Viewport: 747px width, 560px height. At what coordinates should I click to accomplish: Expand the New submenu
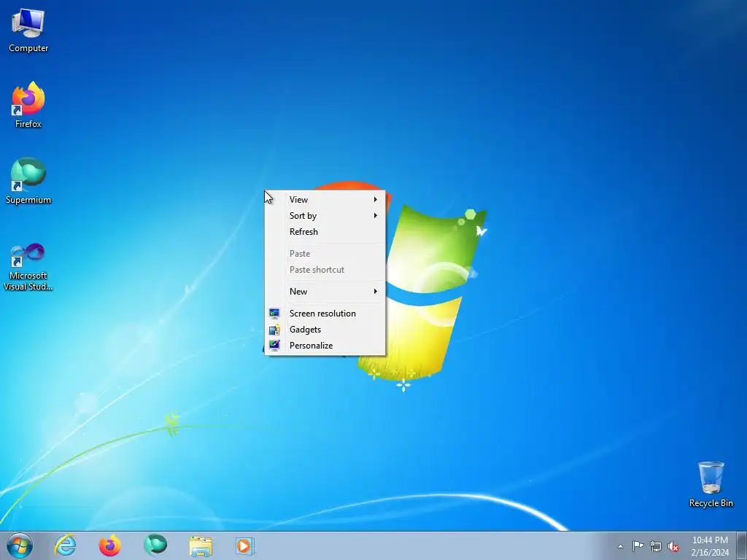coord(325,292)
